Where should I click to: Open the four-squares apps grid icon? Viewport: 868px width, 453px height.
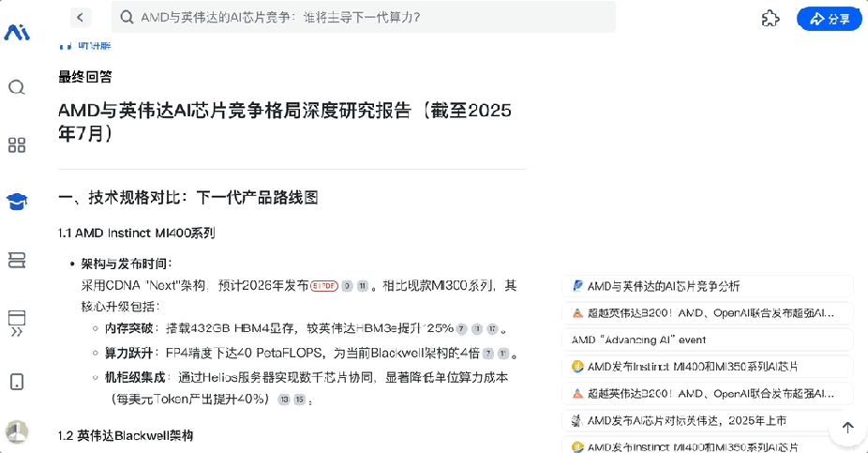17,144
